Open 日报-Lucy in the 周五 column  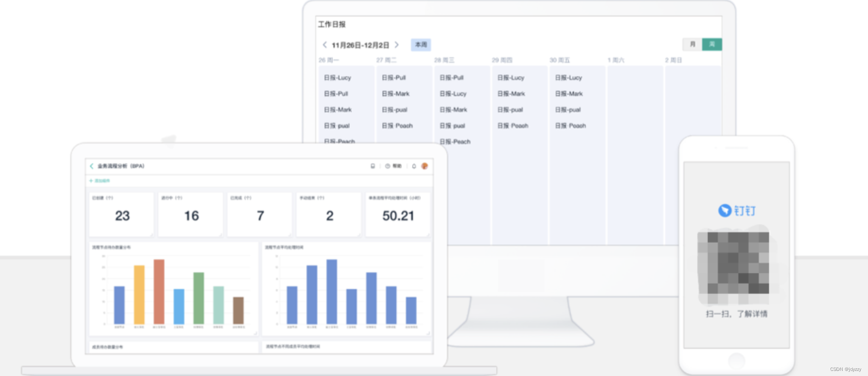click(x=569, y=78)
